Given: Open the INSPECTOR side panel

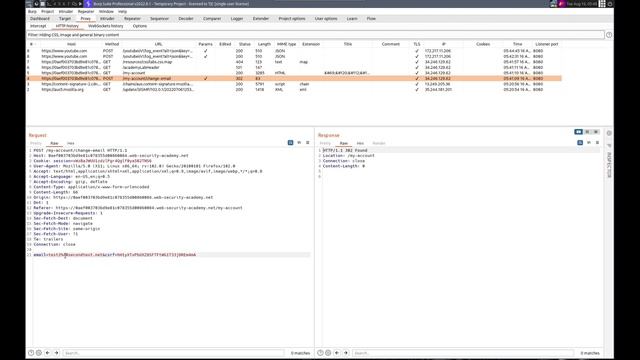Looking at the screenshot, I should click(609, 165).
